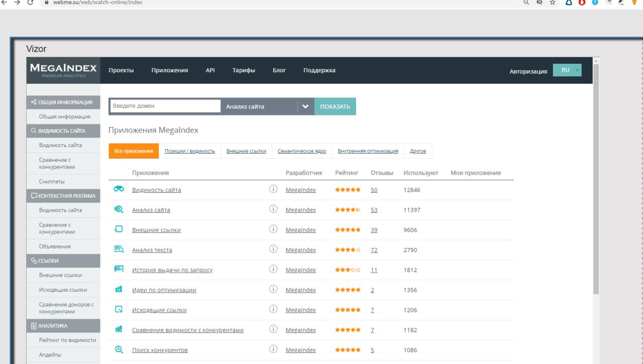The height and width of the screenshot is (364, 643).
Task: Open Проекты in top navigation
Action: (121, 70)
